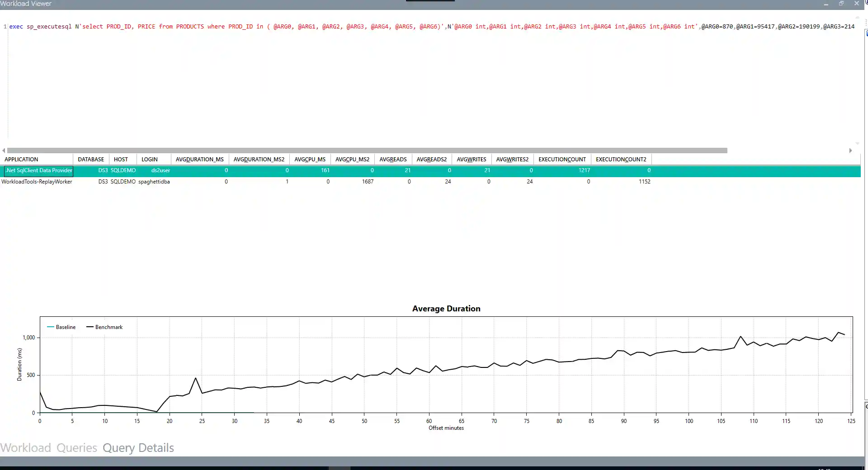Screen dimensions: 868x470
Task: Select the .Net SqlClient Data Provider row
Action: pos(39,171)
